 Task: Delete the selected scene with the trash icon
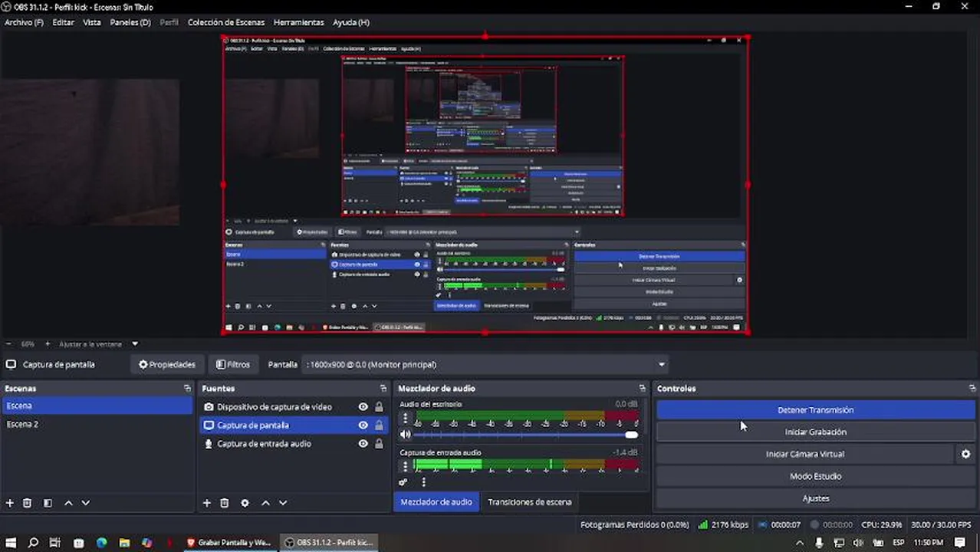(x=28, y=503)
